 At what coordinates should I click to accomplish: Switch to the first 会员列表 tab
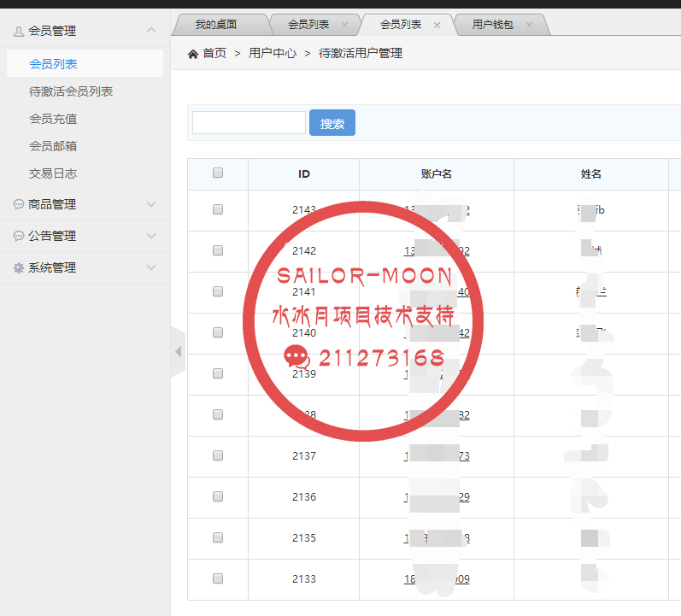click(x=308, y=25)
